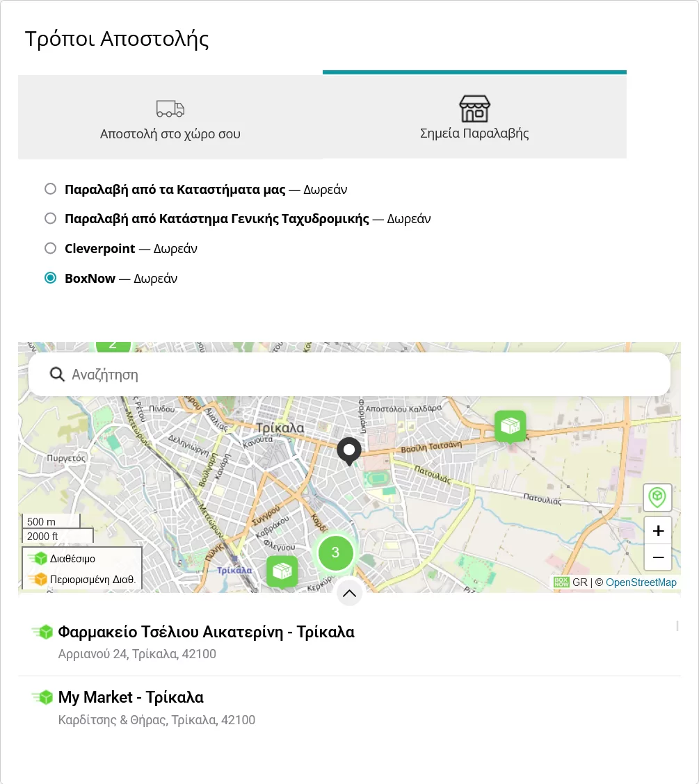The width and height of the screenshot is (699, 784).
Task: Click the magnifier icon in search bar
Action: click(x=57, y=375)
